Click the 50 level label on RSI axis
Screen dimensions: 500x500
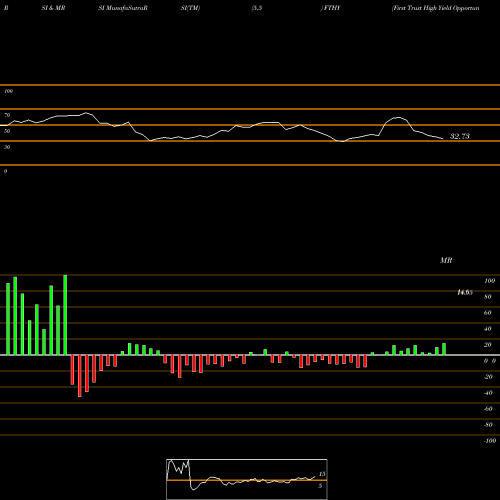pyautogui.click(x=7, y=131)
